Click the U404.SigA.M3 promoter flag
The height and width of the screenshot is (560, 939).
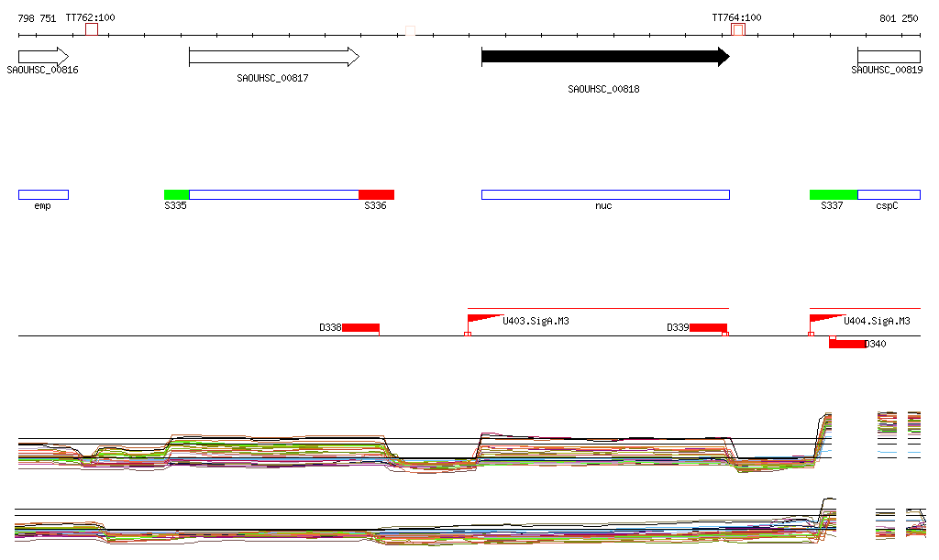827,319
